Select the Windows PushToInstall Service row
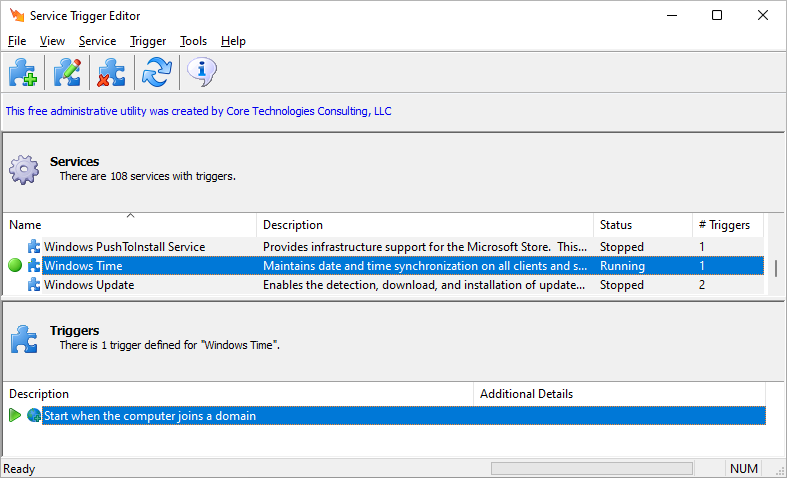The height and width of the screenshot is (478, 787). point(383,247)
